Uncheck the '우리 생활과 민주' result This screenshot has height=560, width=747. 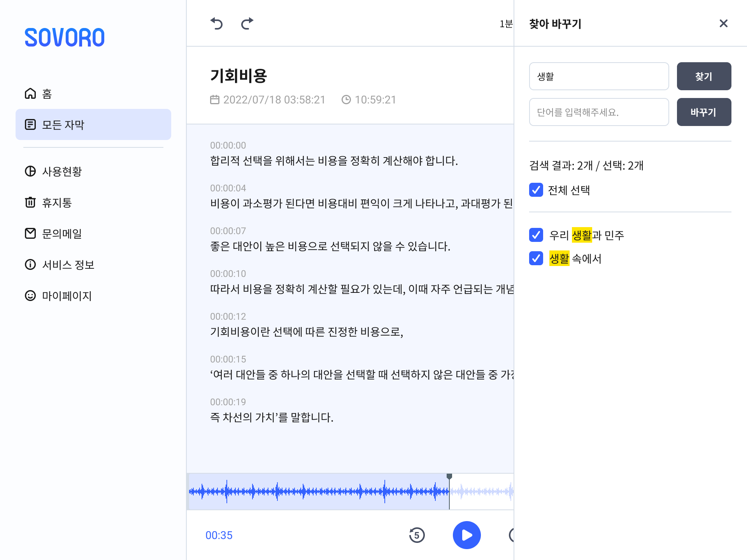point(536,235)
